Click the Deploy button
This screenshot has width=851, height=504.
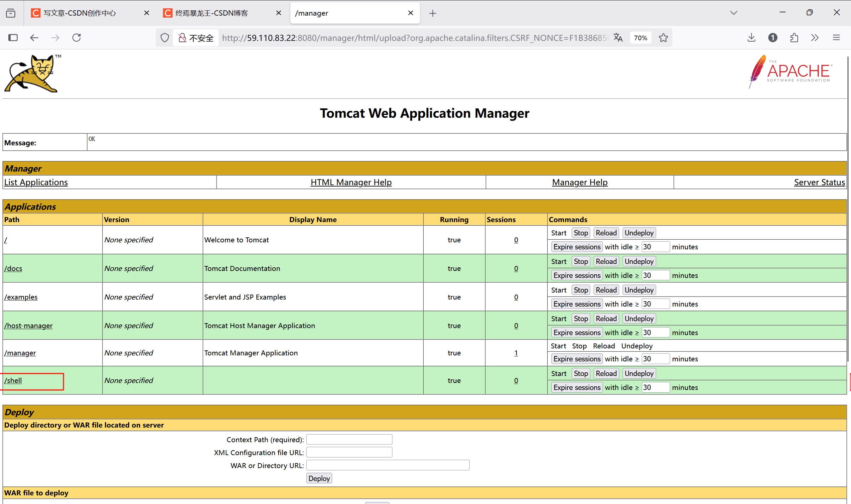[x=319, y=478]
